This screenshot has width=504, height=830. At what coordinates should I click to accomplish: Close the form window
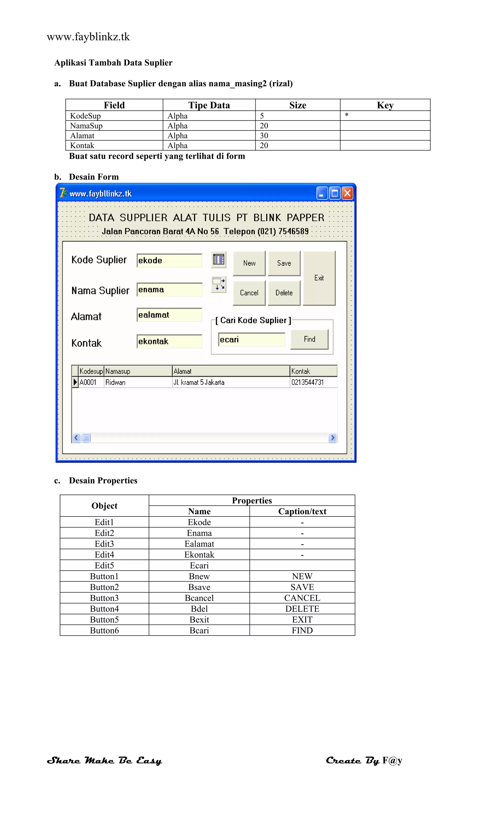click(x=347, y=193)
